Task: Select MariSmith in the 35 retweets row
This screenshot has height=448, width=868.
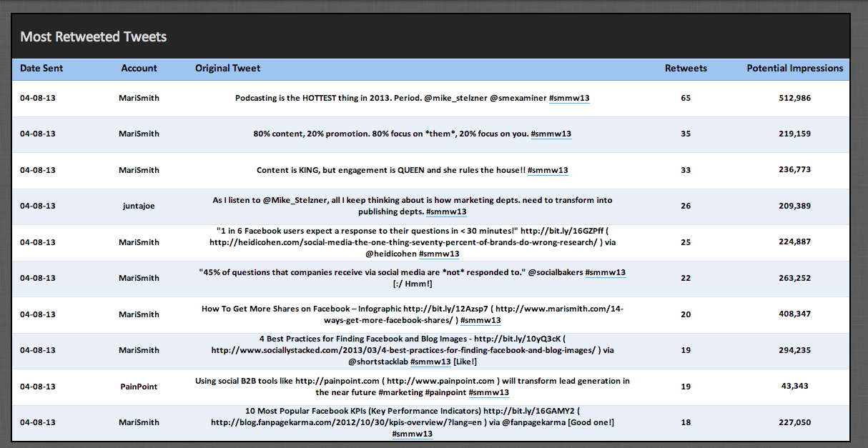Action: pyautogui.click(x=139, y=134)
